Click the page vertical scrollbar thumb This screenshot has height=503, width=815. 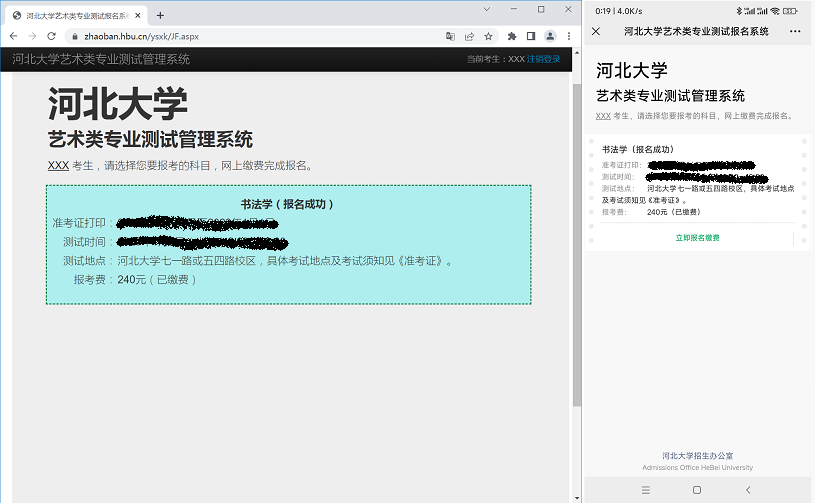(x=576, y=244)
